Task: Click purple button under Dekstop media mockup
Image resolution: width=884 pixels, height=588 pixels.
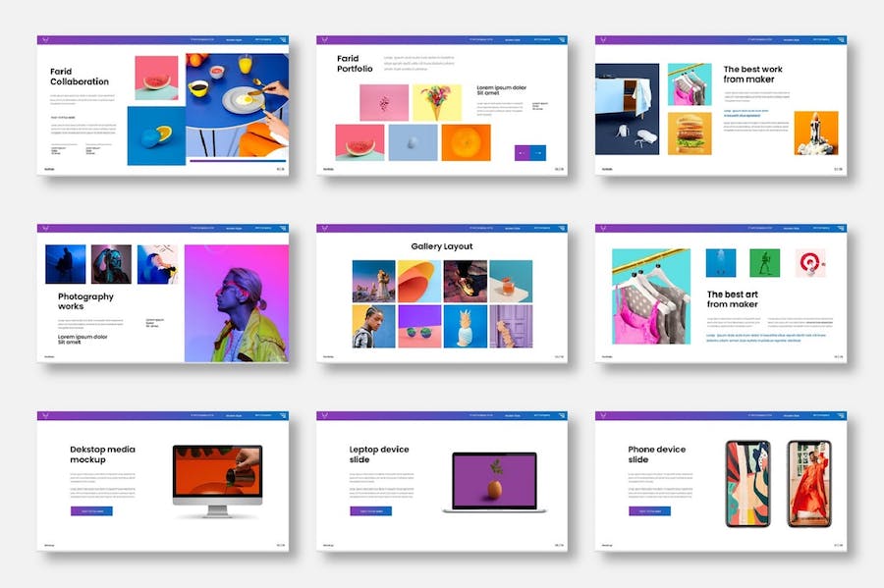Action: [x=91, y=511]
